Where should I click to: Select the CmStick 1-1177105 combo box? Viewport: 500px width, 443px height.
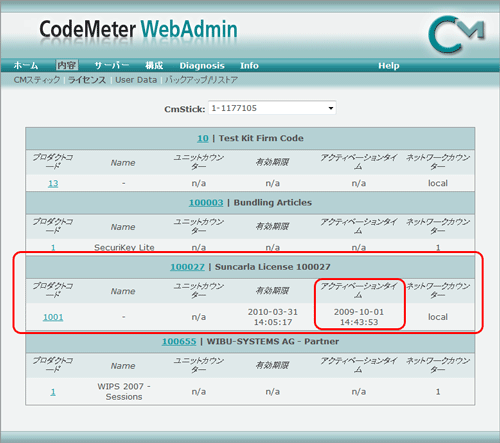pyautogui.click(x=272, y=108)
